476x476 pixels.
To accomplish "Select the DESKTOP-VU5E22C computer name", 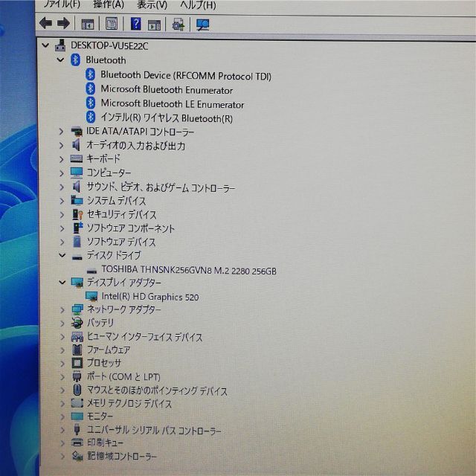I will pyautogui.click(x=109, y=45).
